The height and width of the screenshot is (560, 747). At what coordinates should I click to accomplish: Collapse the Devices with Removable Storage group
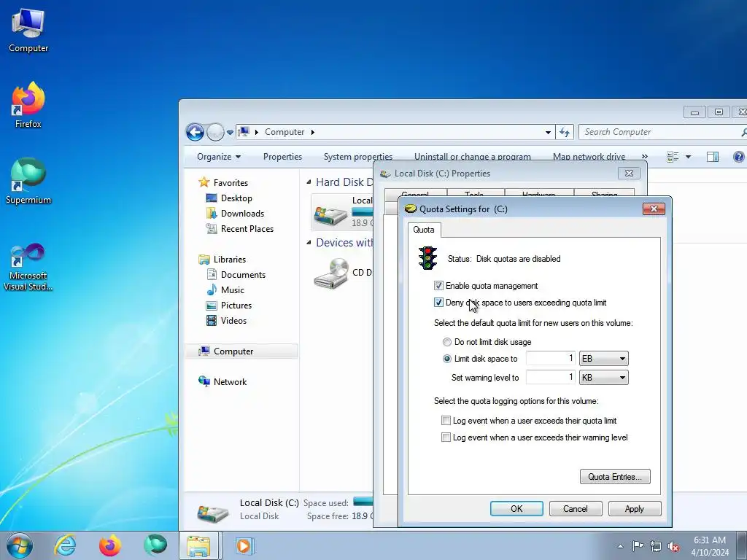pyautogui.click(x=309, y=242)
